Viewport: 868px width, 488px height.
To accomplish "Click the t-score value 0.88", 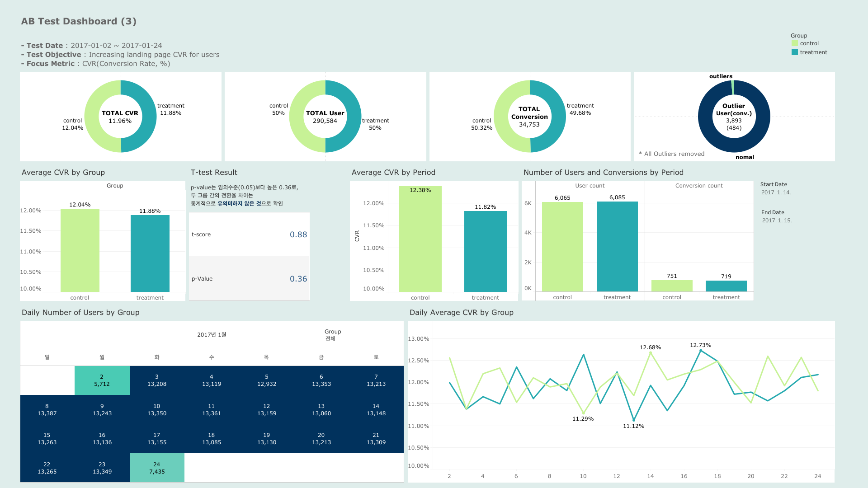I will tap(298, 235).
